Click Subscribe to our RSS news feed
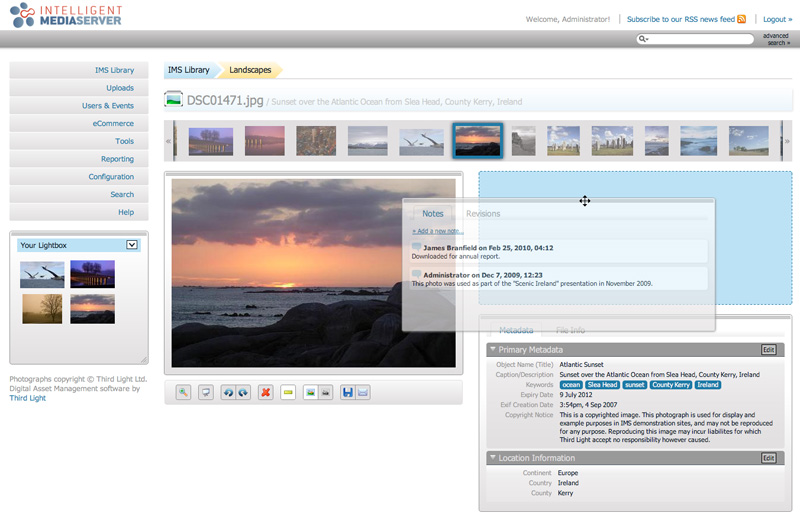The height and width of the screenshot is (529, 800). [681, 19]
